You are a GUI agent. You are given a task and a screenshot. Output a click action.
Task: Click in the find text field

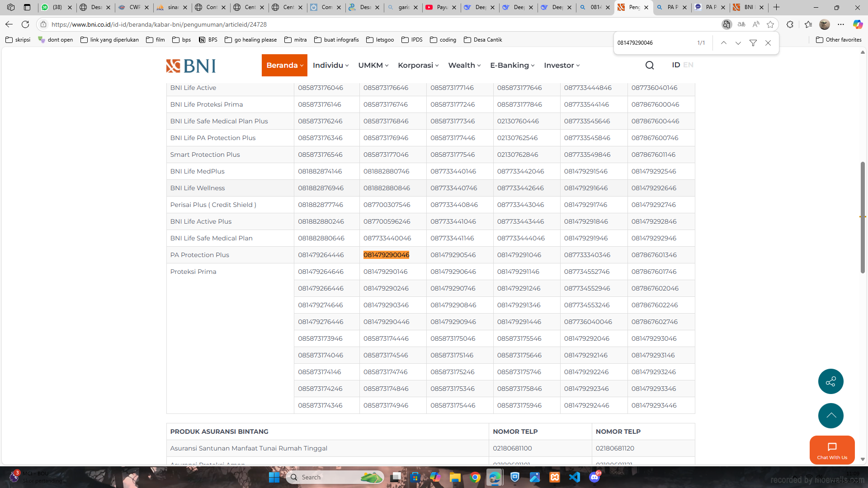pyautogui.click(x=654, y=43)
